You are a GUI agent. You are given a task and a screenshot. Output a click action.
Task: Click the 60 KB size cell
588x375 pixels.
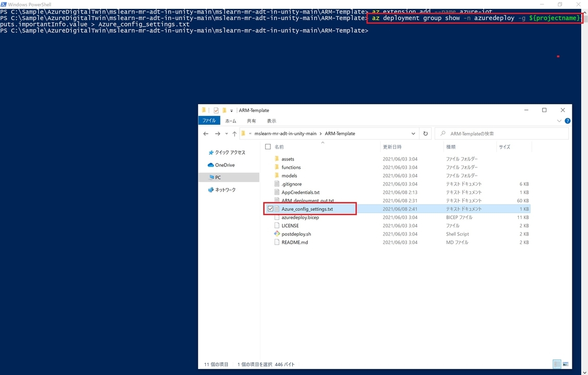[522, 201]
